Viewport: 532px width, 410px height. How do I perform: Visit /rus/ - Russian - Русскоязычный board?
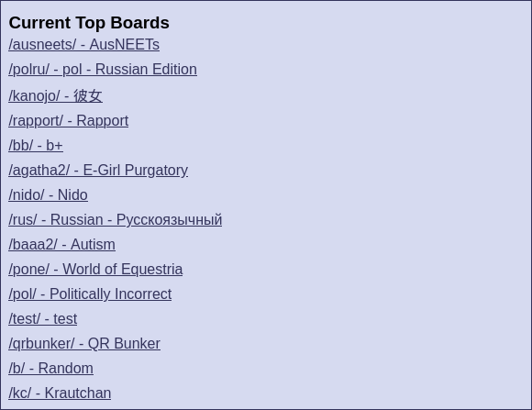115,220
